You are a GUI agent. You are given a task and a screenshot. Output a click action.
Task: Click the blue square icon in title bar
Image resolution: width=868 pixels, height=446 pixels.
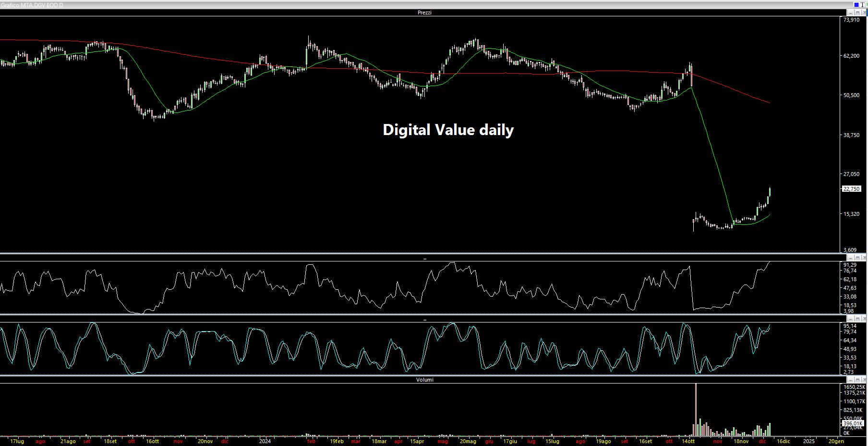point(856,5)
